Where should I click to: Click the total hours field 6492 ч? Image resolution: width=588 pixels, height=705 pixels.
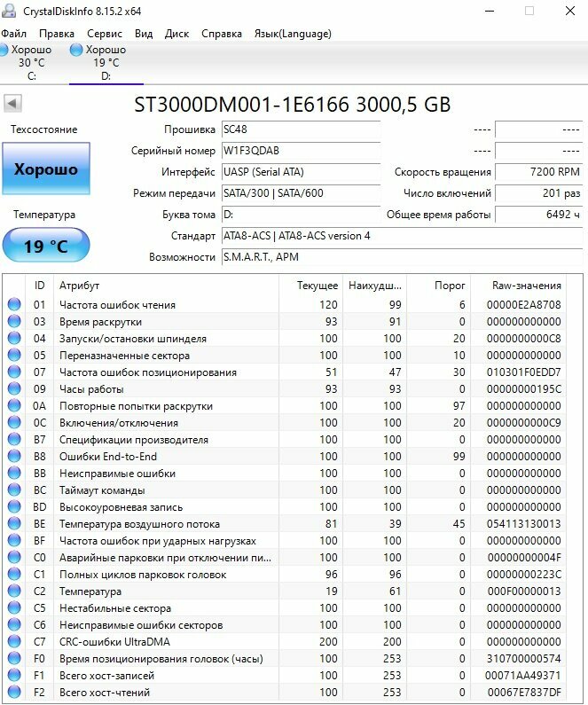coord(539,215)
